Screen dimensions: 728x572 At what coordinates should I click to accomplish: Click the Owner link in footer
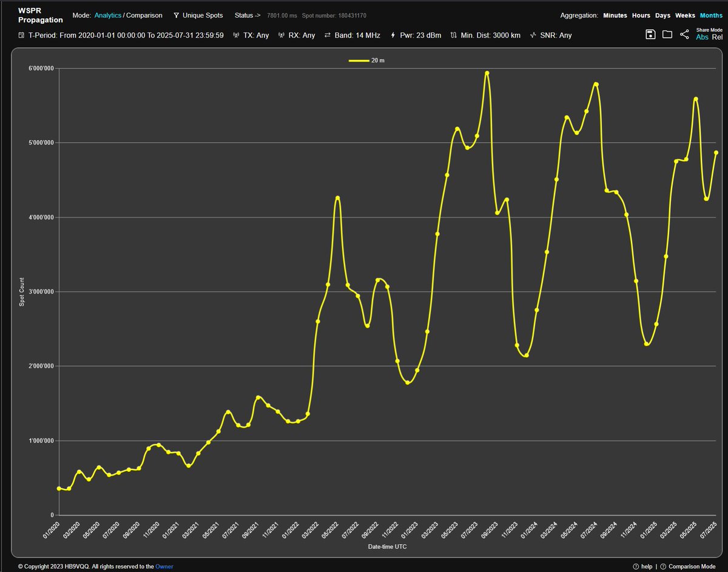coord(164,567)
